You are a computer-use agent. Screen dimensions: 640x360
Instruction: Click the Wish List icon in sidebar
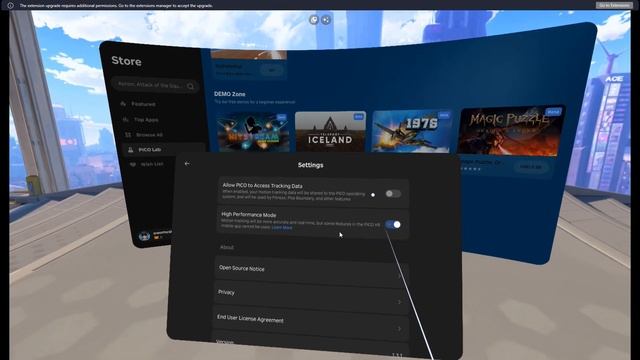click(133, 164)
